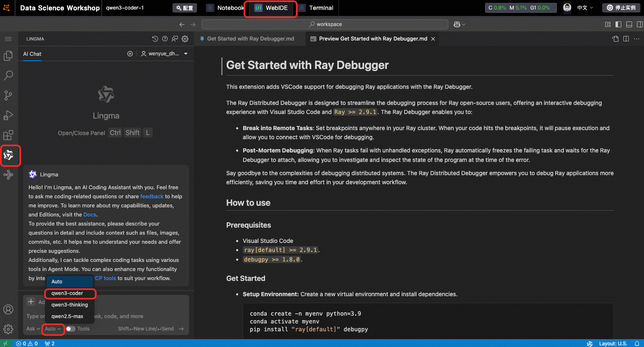
Task: Select qwen3-coder from the model list
Action: pos(67,293)
